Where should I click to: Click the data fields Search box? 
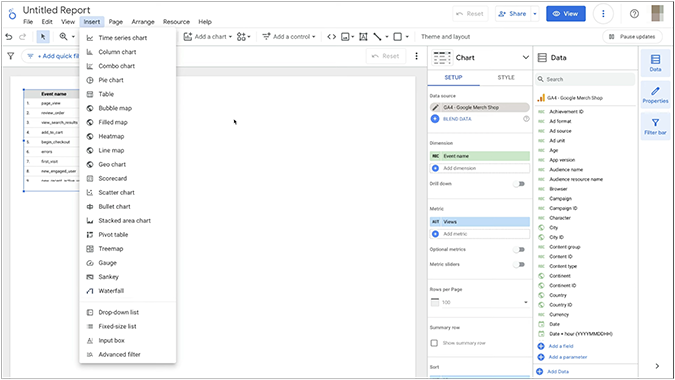[585, 79]
